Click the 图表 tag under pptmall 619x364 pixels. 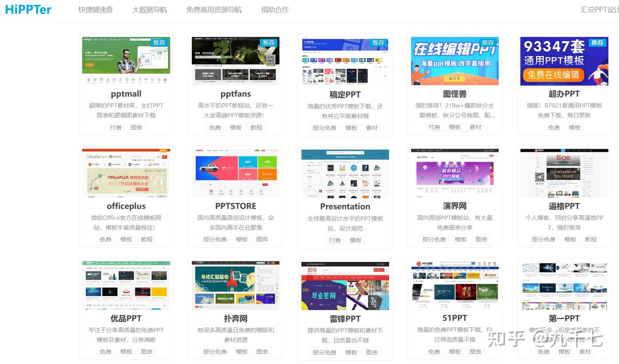136,127
